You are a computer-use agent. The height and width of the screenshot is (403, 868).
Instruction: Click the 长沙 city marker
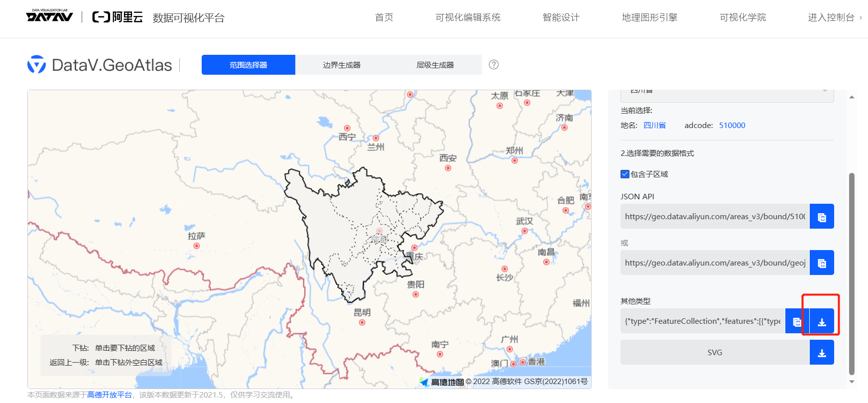504,269
